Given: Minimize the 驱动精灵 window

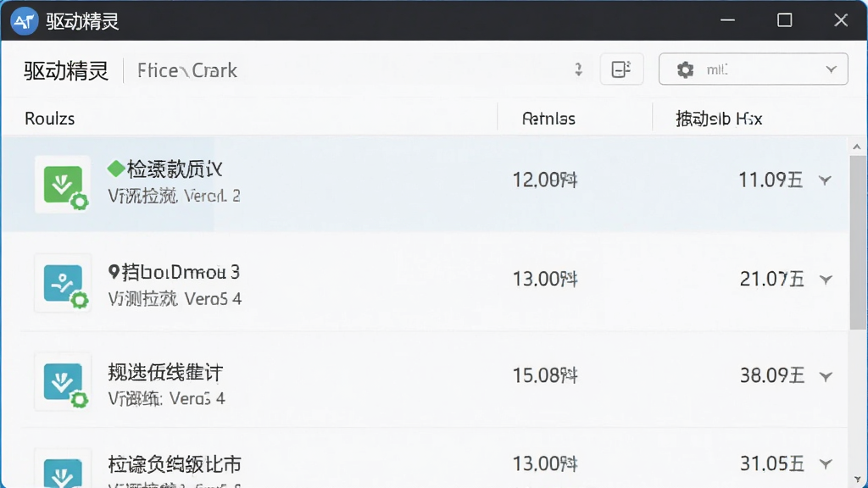Looking at the screenshot, I should point(728,20).
